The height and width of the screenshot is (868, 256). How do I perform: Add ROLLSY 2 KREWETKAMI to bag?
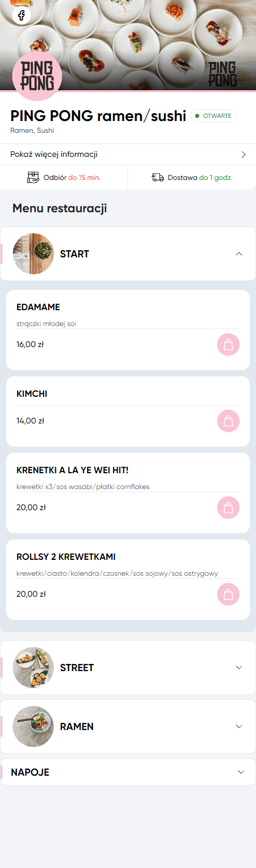pos(228,595)
